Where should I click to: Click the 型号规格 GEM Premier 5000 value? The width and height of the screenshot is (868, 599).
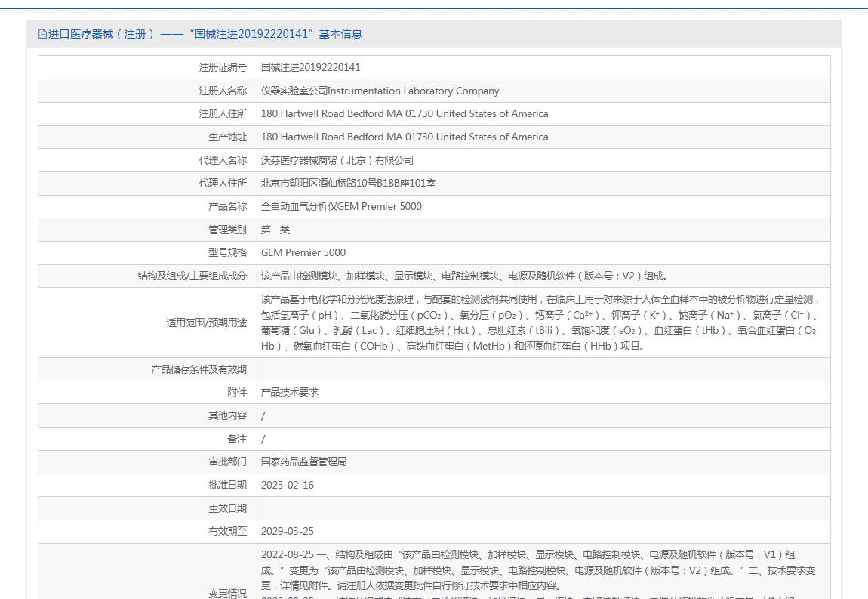303,253
